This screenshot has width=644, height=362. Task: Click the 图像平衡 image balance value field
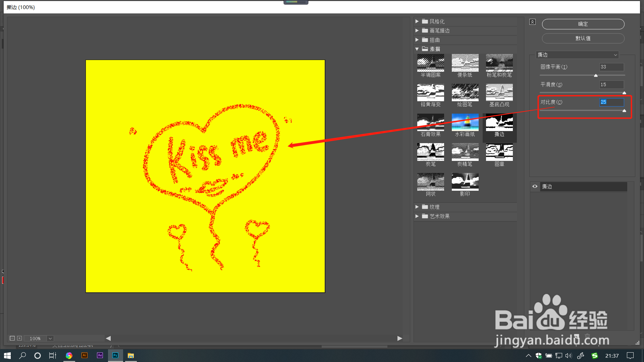click(x=612, y=67)
